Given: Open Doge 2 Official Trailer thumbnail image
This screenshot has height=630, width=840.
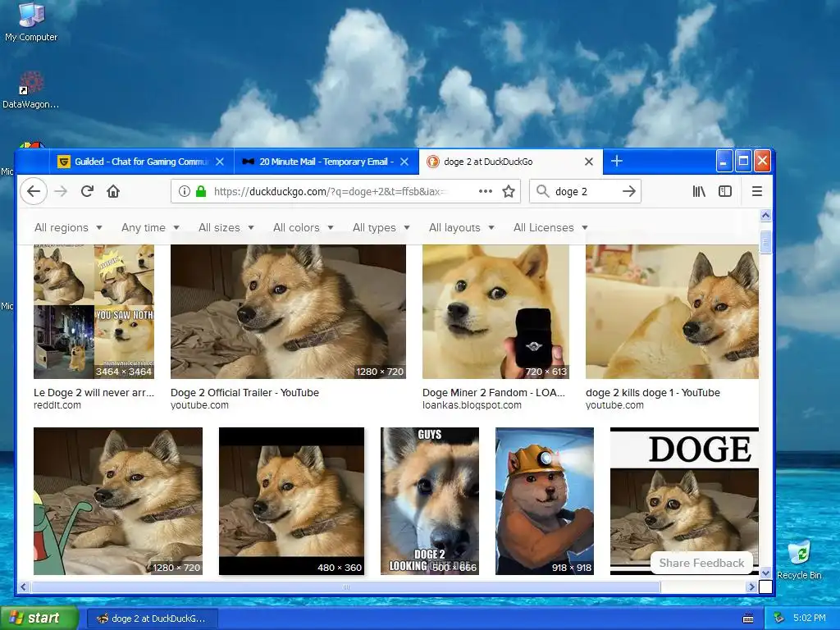Looking at the screenshot, I should point(288,312).
